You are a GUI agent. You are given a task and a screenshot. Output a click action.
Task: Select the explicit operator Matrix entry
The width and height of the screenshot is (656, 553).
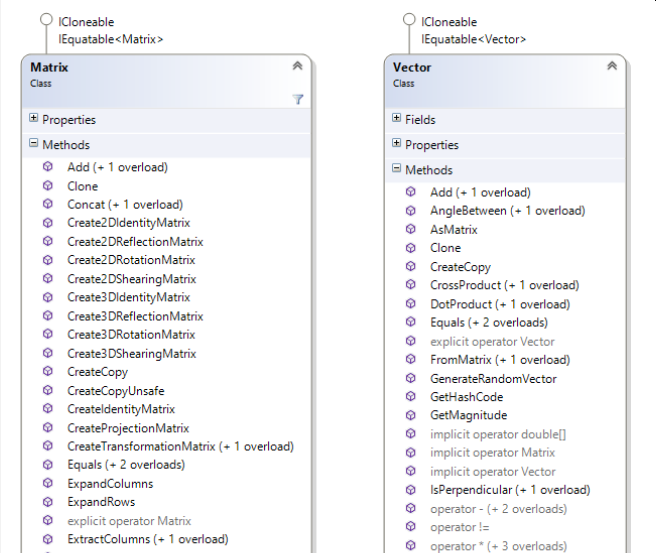tap(129, 521)
